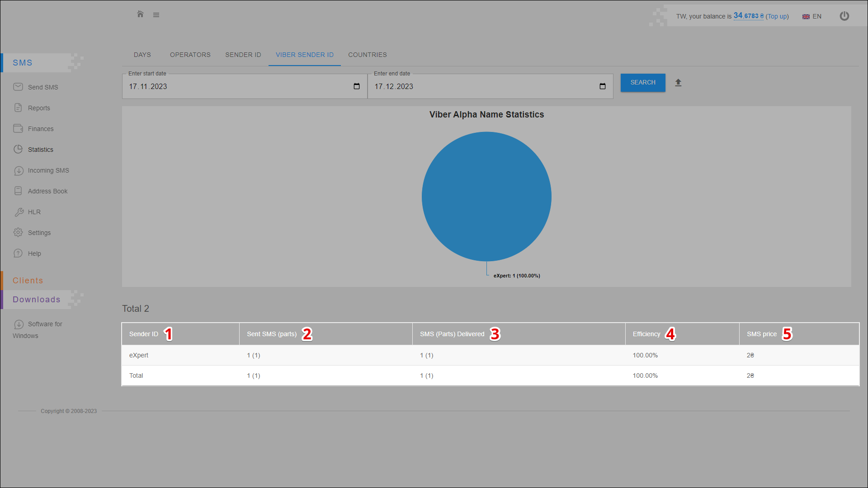Viewport: 868px width, 488px height.
Task: Switch to the COUNTRIES tab
Action: pyautogui.click(x=367, y=55)
